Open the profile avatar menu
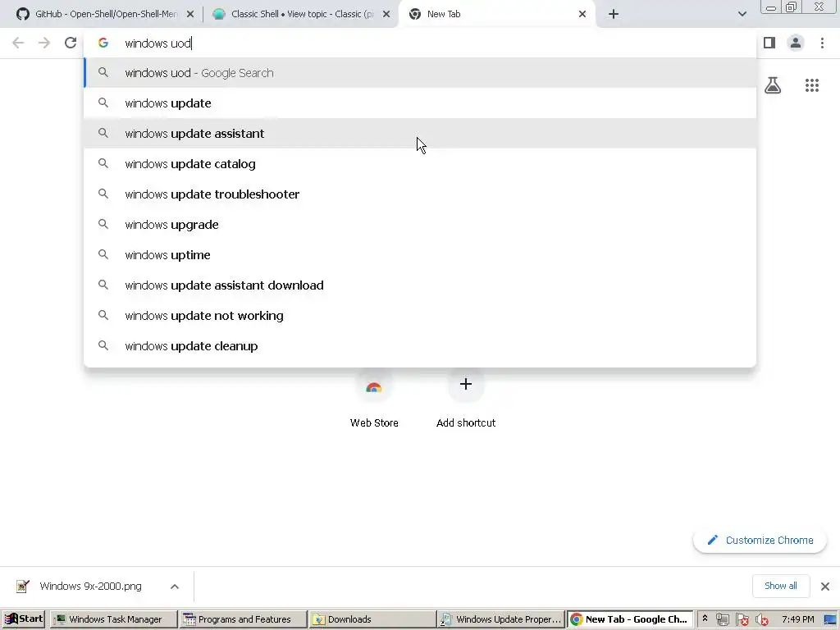This screenshot has width=840, height=630. pyautogui.click(x=796, y=43)
